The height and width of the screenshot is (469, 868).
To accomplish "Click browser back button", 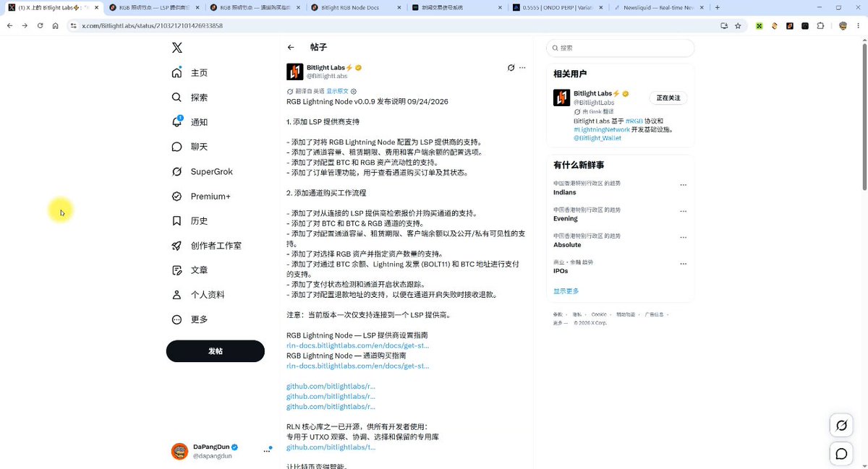I will click(x=9, y=25).
